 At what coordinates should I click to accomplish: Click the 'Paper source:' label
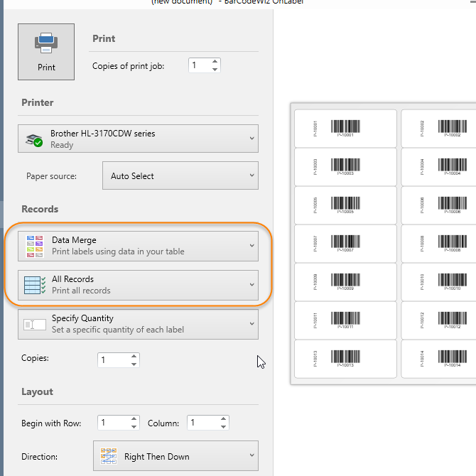[x=51, y=176]
